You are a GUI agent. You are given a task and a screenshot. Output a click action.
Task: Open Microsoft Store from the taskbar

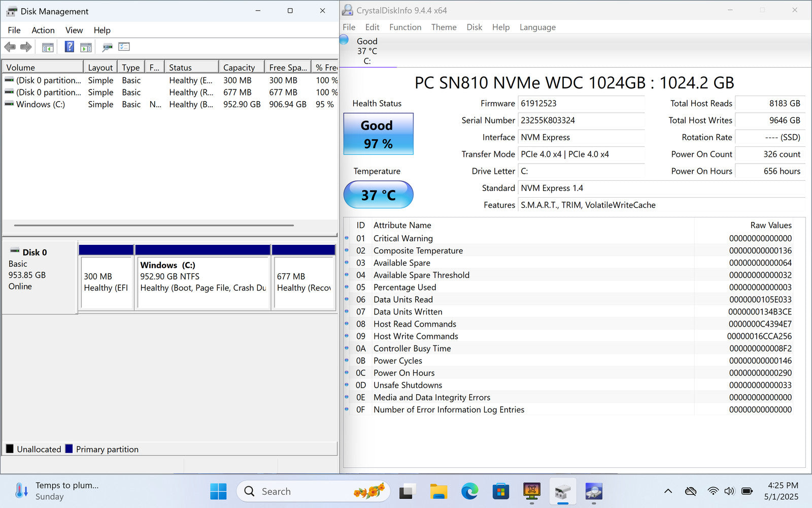point(500,491)
